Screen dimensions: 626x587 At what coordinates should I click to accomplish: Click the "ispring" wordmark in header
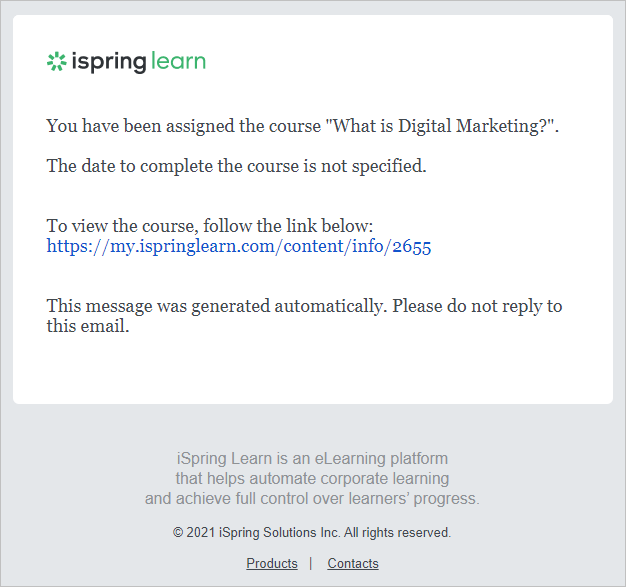109,62
